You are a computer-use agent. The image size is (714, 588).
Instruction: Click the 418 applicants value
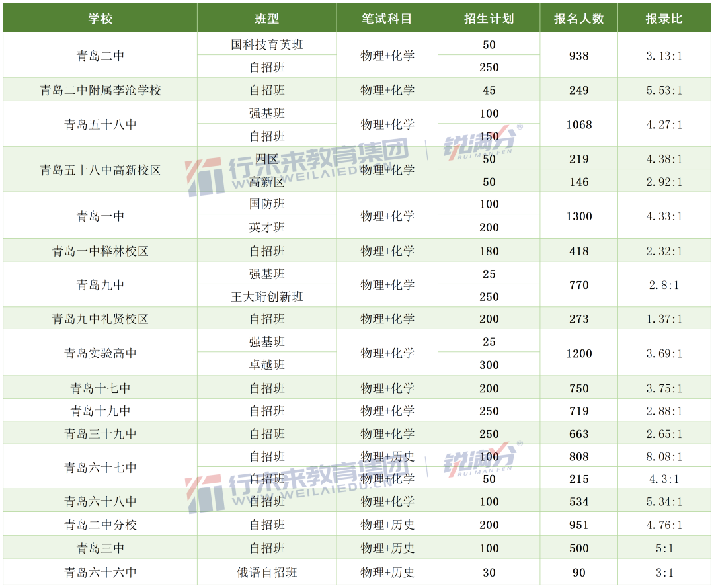578,251
